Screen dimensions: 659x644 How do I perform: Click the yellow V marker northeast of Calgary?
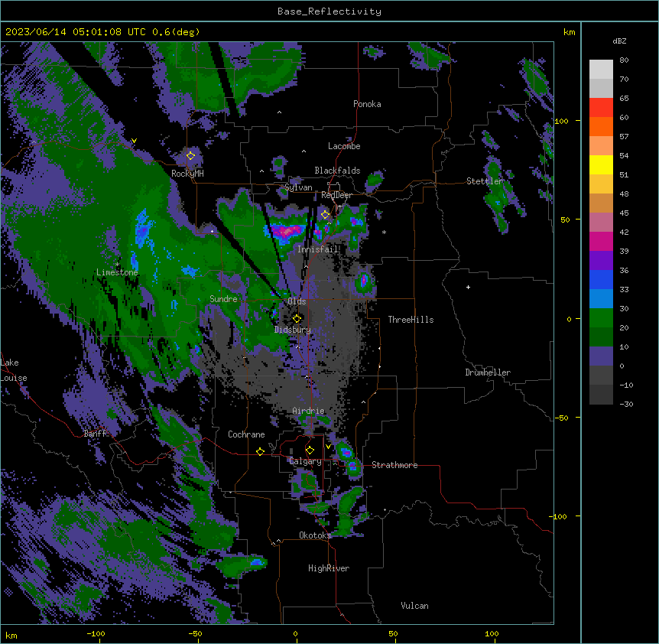click(328, 447)
